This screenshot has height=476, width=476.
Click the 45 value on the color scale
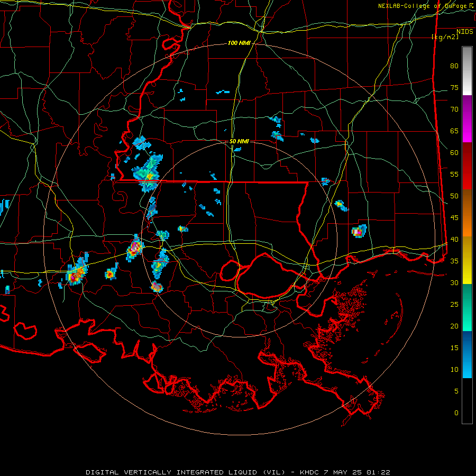(x=454, y=218)
